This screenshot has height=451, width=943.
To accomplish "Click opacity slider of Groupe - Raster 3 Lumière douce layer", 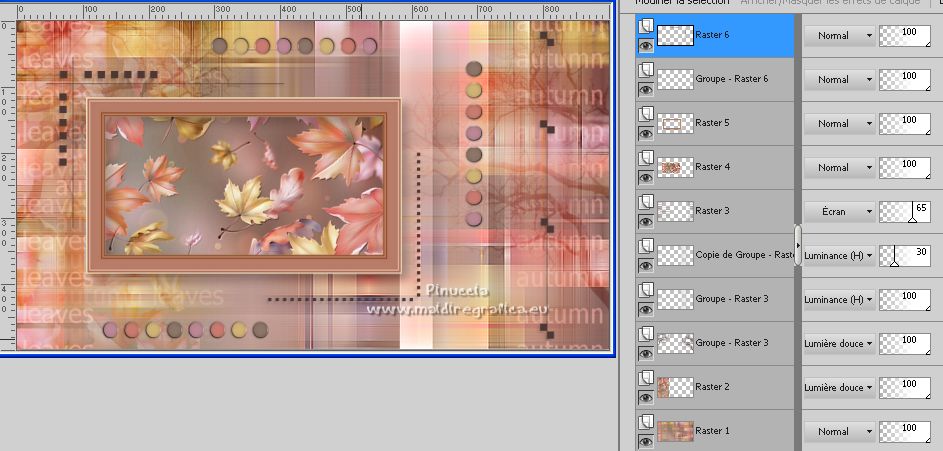I will (905, 343).
